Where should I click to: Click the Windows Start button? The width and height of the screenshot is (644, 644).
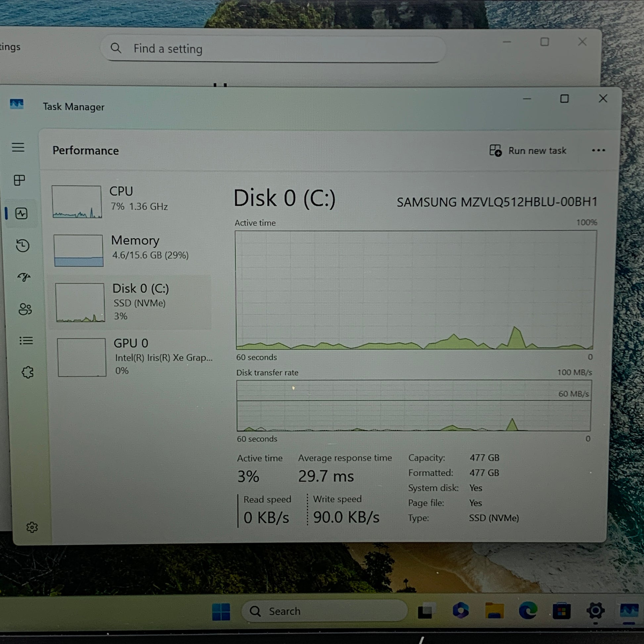point(221,612)
